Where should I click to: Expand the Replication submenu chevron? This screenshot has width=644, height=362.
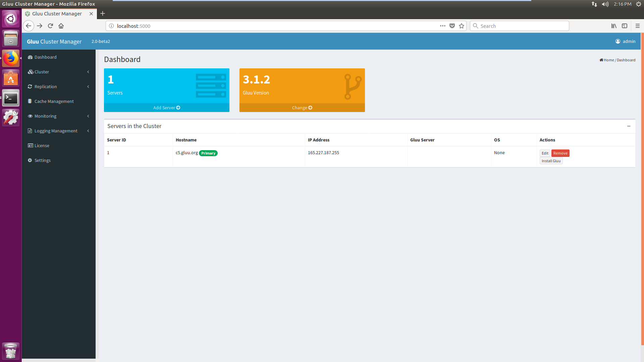[x=88, y=86]
